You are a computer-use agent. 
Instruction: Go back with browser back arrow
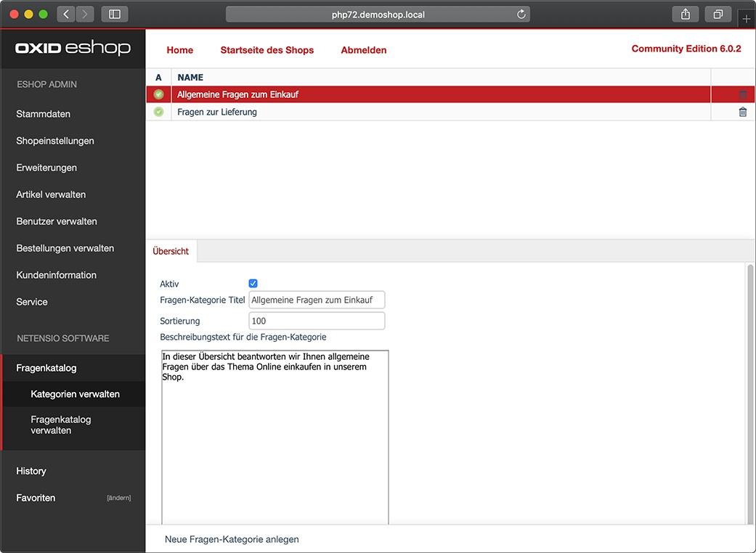click(66, 15)
